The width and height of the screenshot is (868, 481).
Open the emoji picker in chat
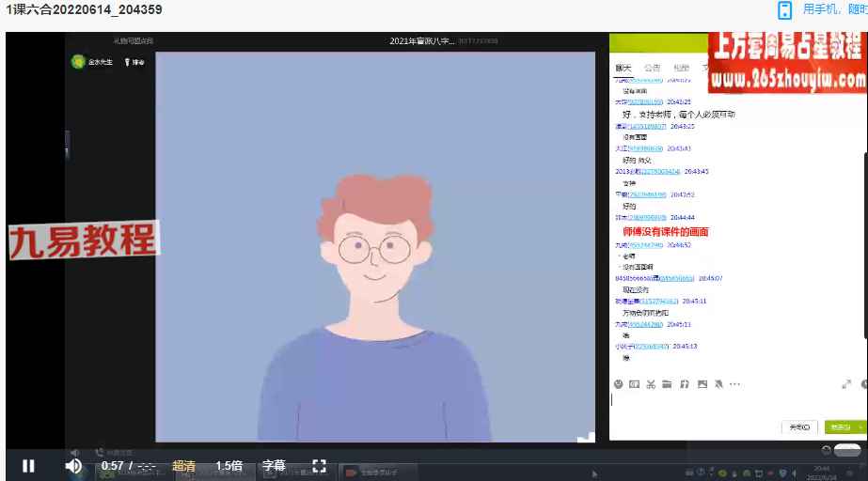pos(618,383)
